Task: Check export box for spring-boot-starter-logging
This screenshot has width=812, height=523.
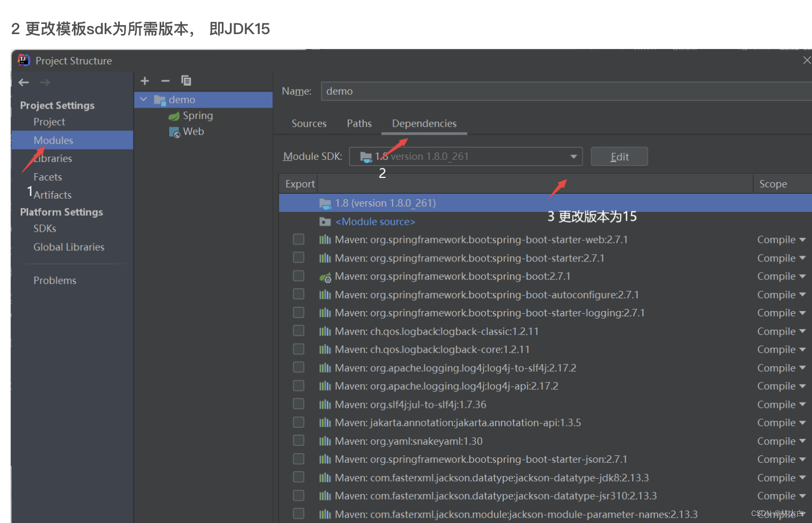Action: tap(299, 312)
